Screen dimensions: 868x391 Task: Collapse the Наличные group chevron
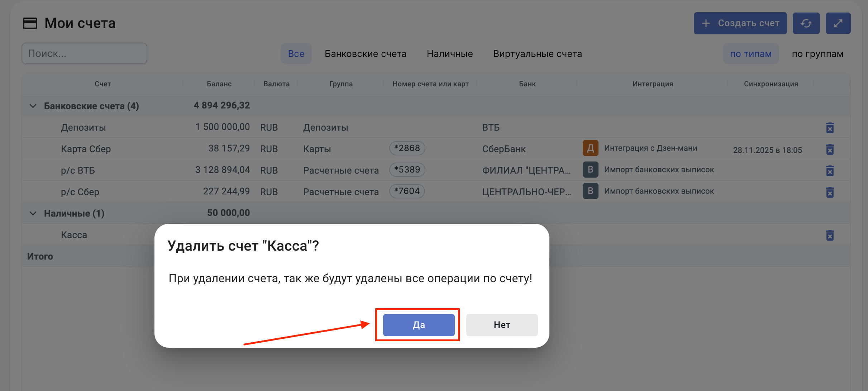(33, 213)
